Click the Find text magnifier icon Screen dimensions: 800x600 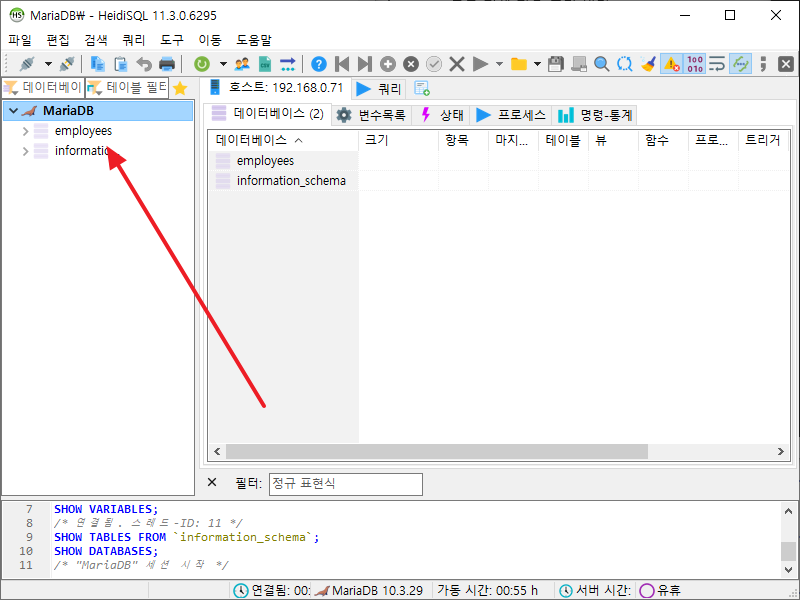[x=602, y=64]
